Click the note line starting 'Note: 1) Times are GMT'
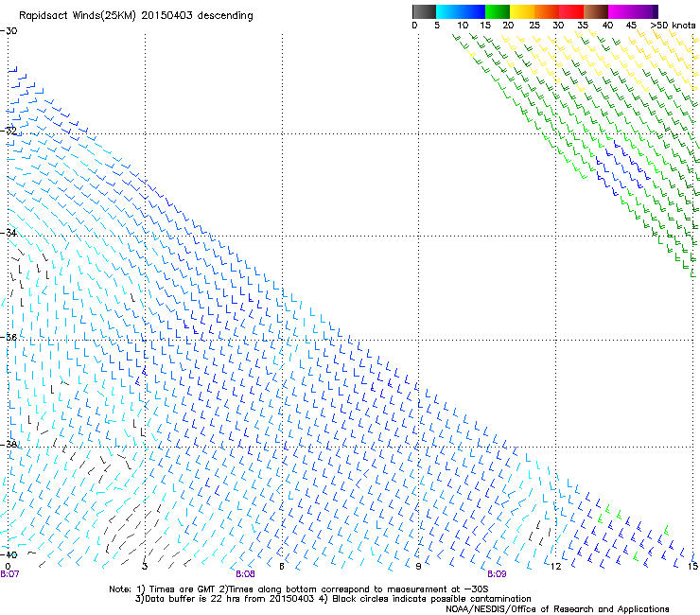Viewport: 700px width, 615px height. click(299, 589)
